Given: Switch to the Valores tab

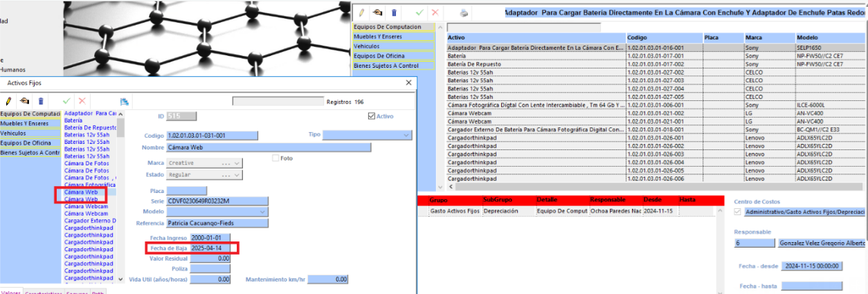Looking at the screenshot, I should [11, 291].
